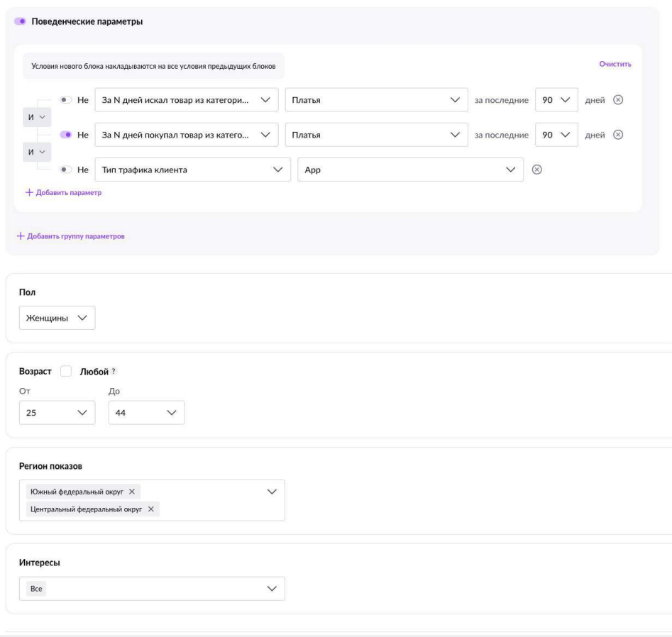The height and width of the screenshot is (637, 672).
Task: Remove the searched-category parameter row
Action: click(617, 100)
